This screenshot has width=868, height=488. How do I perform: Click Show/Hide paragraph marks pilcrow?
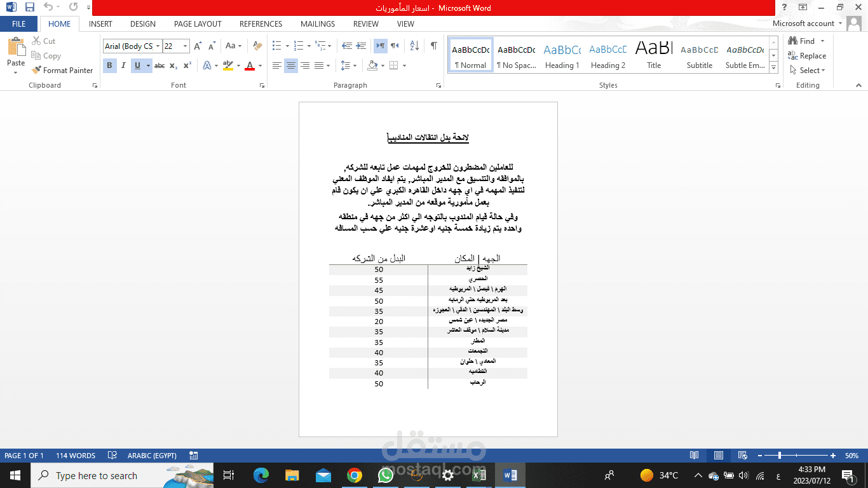433,46
